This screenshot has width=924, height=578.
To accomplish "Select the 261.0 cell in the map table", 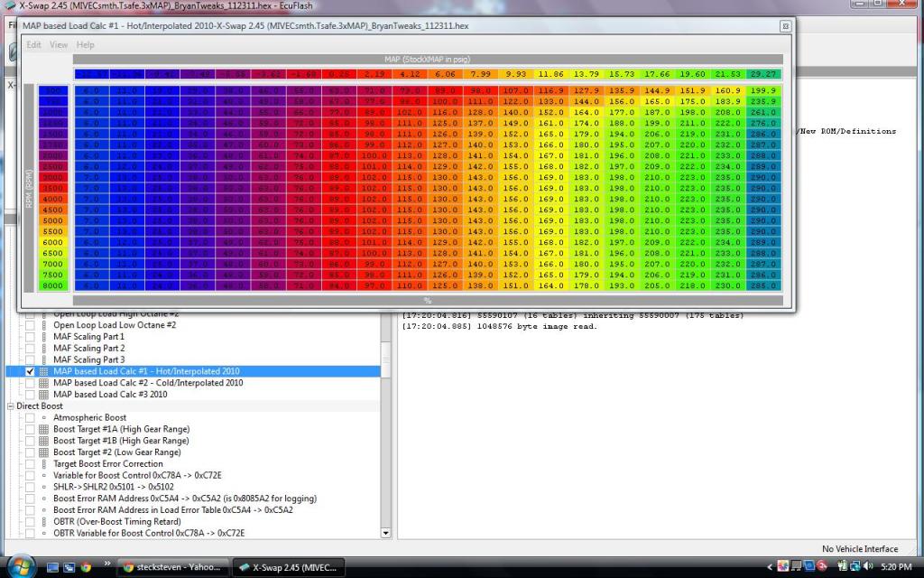I will pos(763,113).
